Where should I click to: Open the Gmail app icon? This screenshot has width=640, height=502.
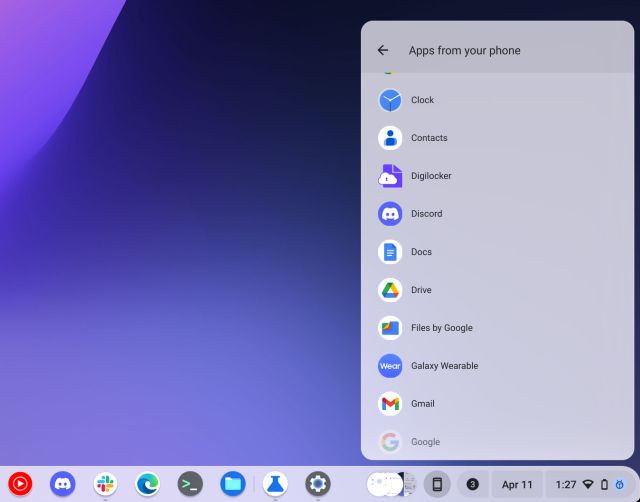[x=390, y=404]
